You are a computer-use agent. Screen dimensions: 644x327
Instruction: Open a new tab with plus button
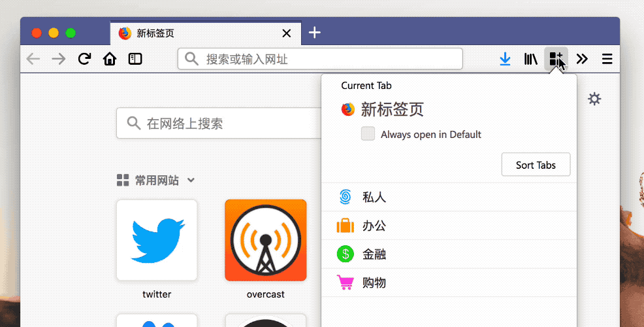[315, 33]
